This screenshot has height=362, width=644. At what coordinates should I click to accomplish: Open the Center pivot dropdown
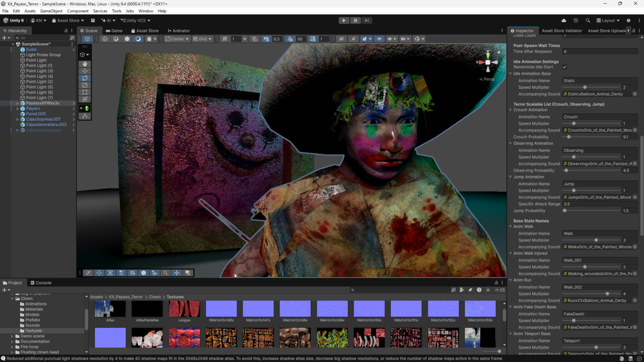tap(177, 39)
